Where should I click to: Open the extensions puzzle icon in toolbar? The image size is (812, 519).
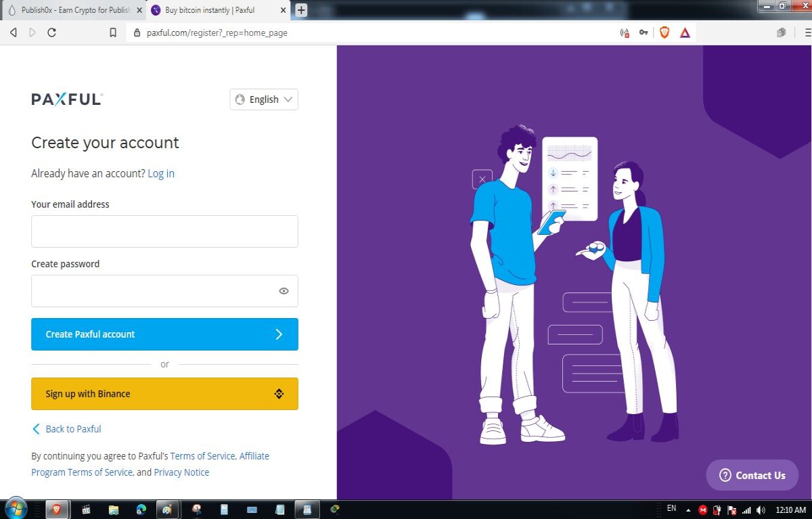click(782, 32)
